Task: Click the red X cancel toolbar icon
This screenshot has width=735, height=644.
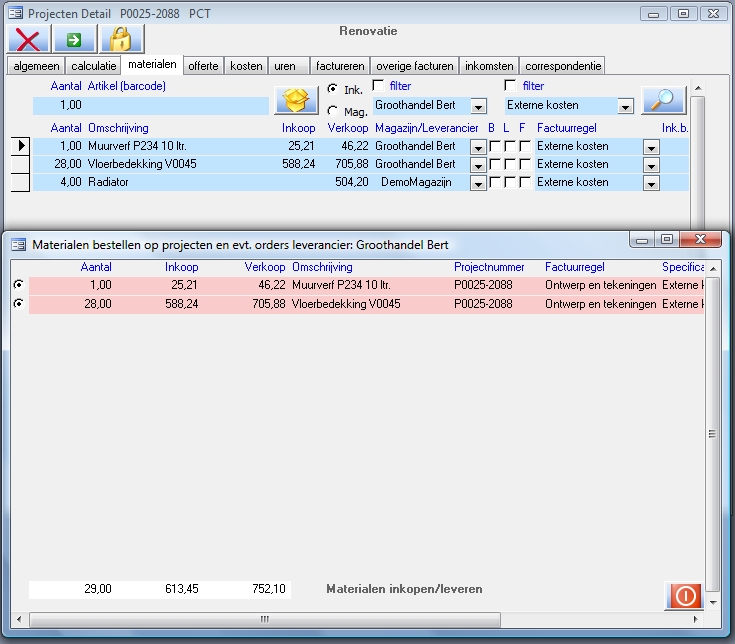Action: 28,39
